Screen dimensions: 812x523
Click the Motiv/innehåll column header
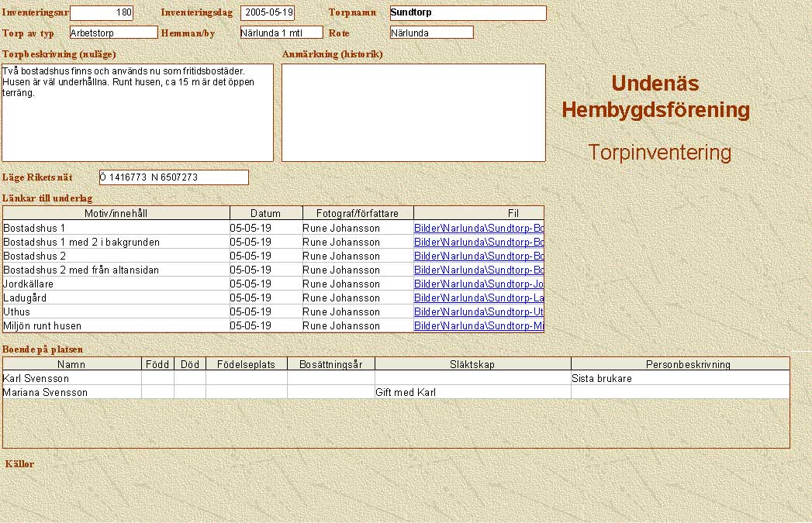pos(116,213)
